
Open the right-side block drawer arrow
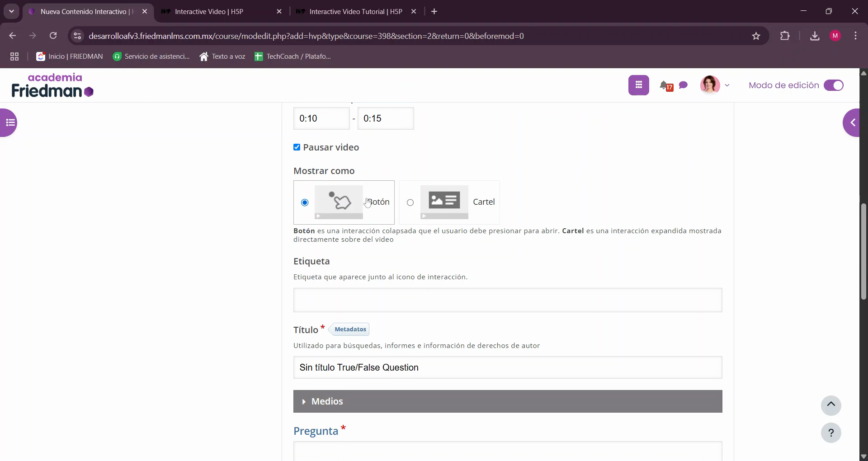click(x=852, y=122)
